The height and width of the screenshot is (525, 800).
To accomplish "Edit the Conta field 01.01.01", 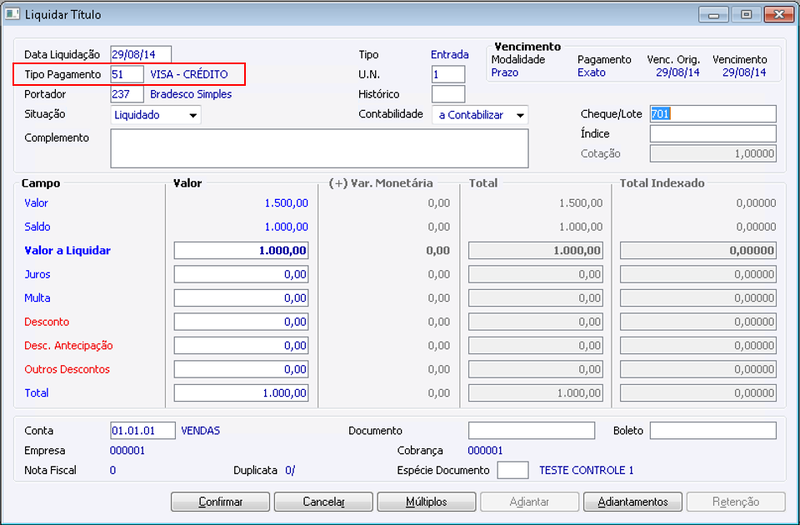I will click(x=143, y=431).
